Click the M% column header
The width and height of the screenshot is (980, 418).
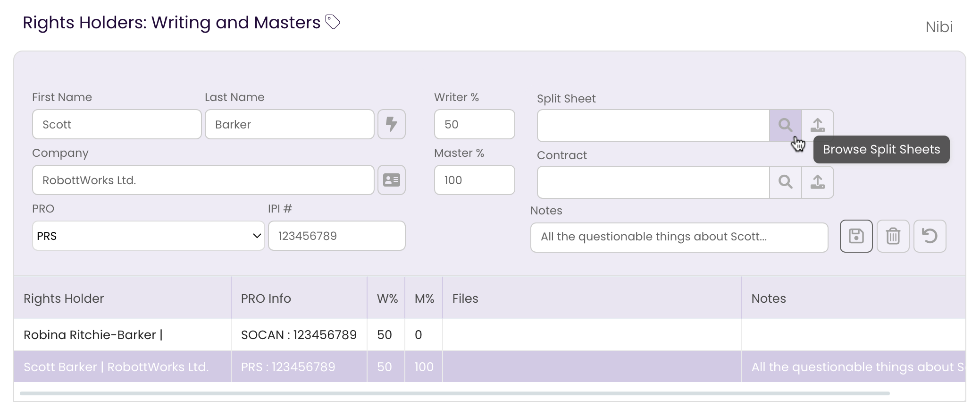point(424,298)
